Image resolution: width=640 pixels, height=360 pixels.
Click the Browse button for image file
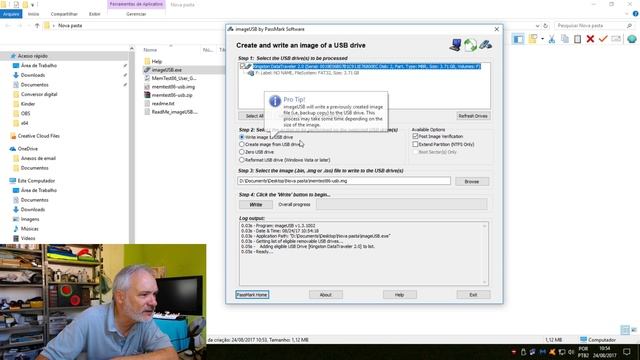pyautogui.click(x=472, y=181)
